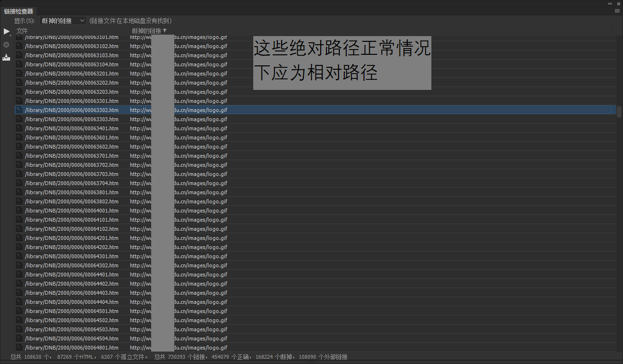623x364 pixels.
Task: Select file row 00063703.htm
Action: 315,174
